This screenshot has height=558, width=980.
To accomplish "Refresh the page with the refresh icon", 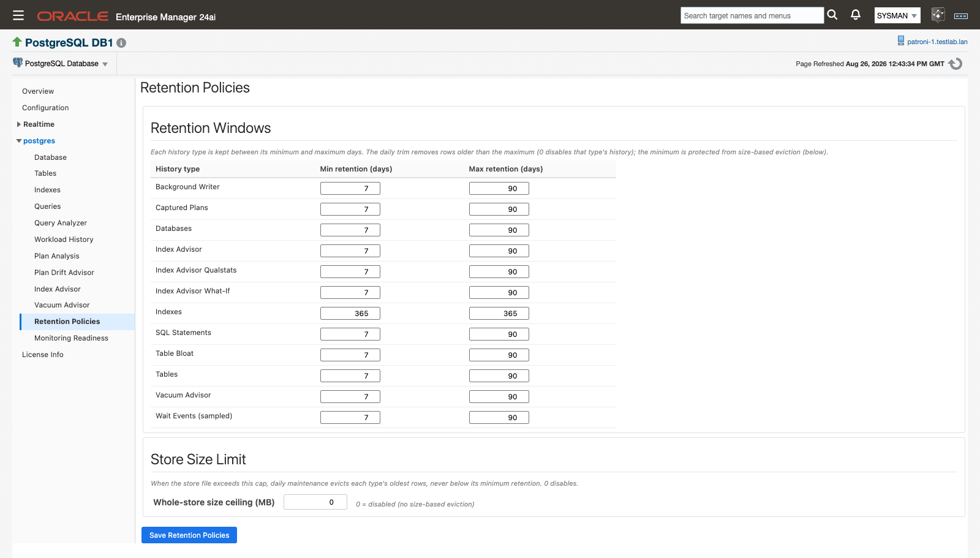I will [x=956, y=64].
